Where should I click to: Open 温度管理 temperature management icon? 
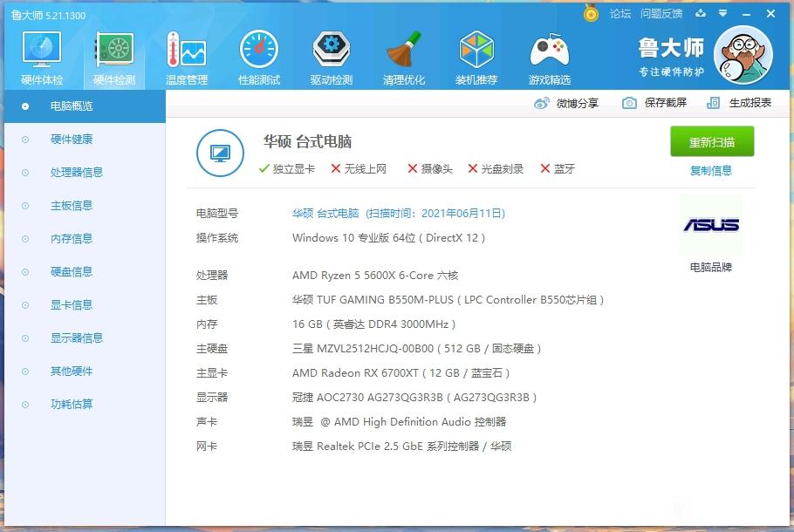click(x=187, y=50)
